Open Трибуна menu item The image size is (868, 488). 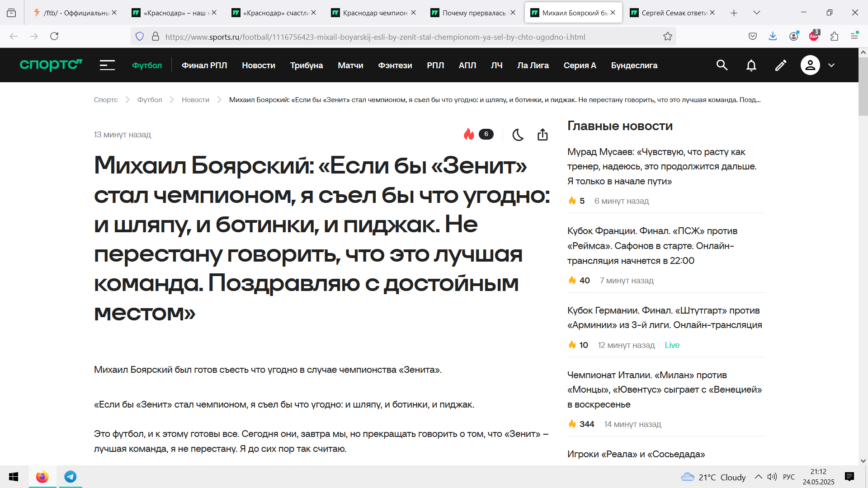tap(307, 66)
